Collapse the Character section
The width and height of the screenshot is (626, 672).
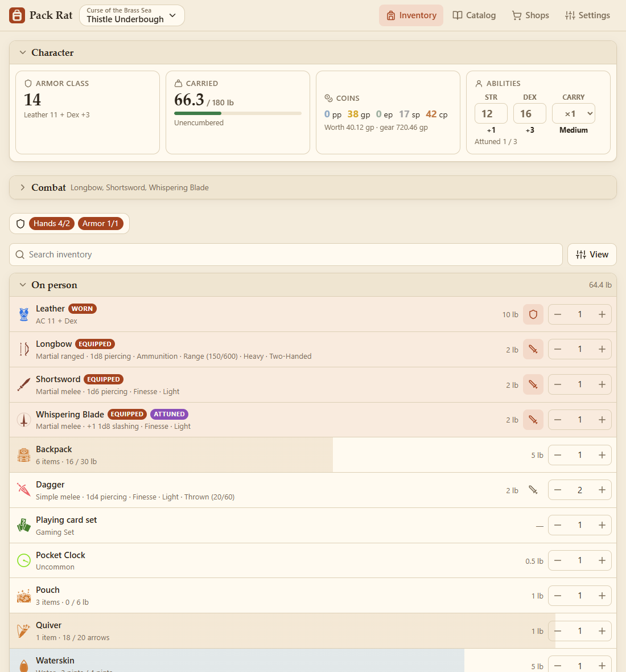point(23,53)
